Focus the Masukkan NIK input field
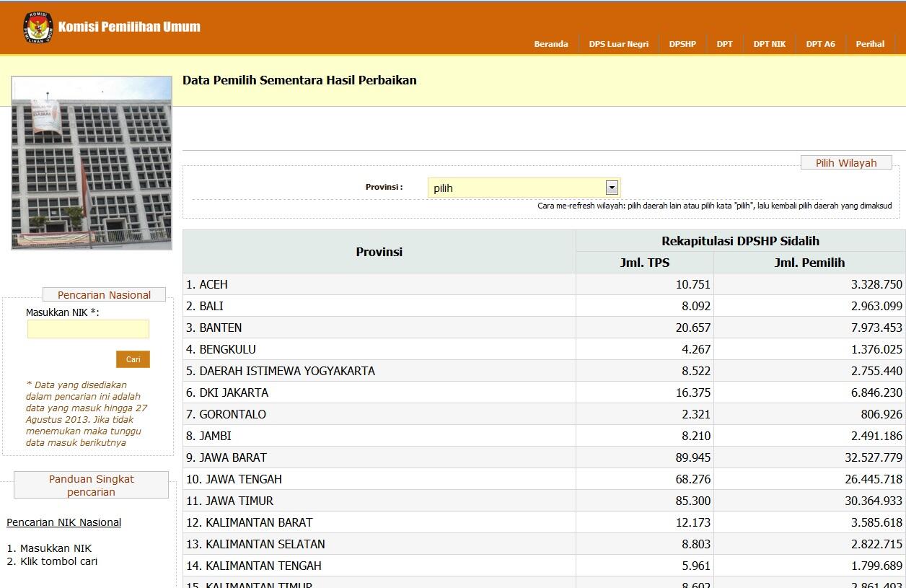This screenshot has width=906, height=588. 88,329
